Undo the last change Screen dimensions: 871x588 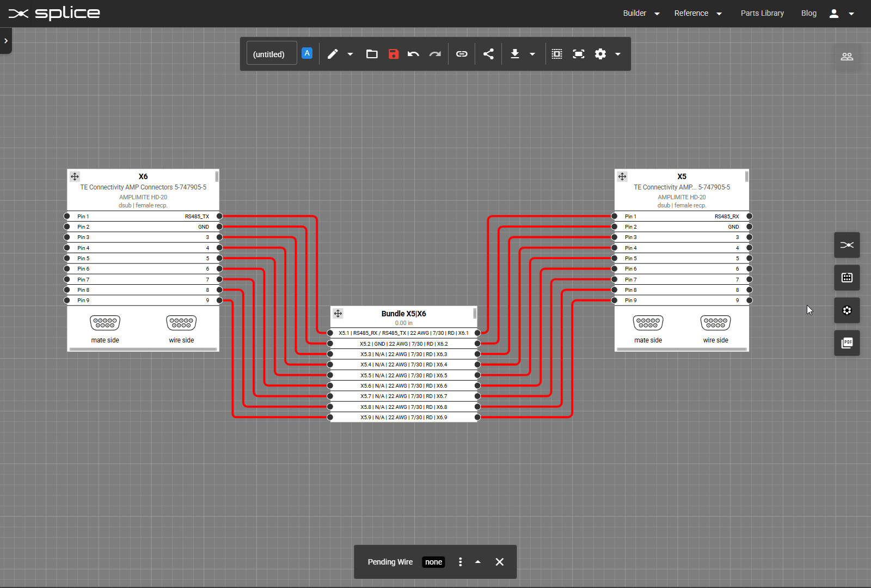coord(413,54)
